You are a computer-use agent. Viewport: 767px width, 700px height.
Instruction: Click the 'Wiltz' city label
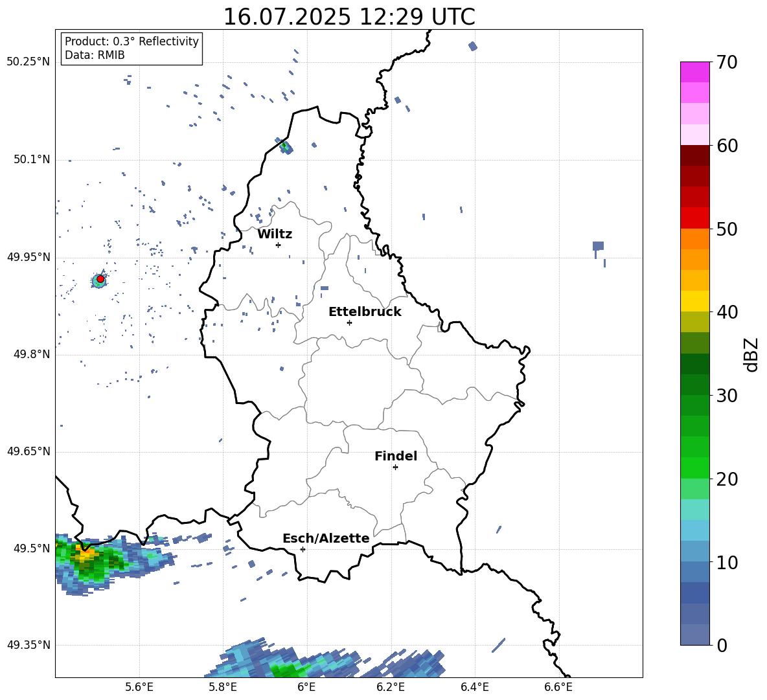[x=275, y=234]
